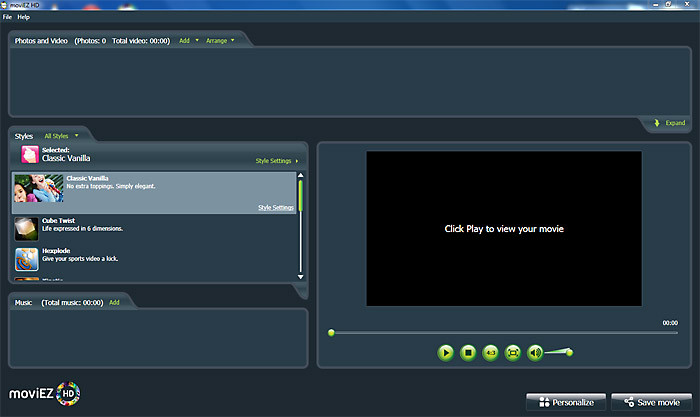Switch preview to full screen
The height and width of the screenshot is (417, 700).
tap(513, 353)
